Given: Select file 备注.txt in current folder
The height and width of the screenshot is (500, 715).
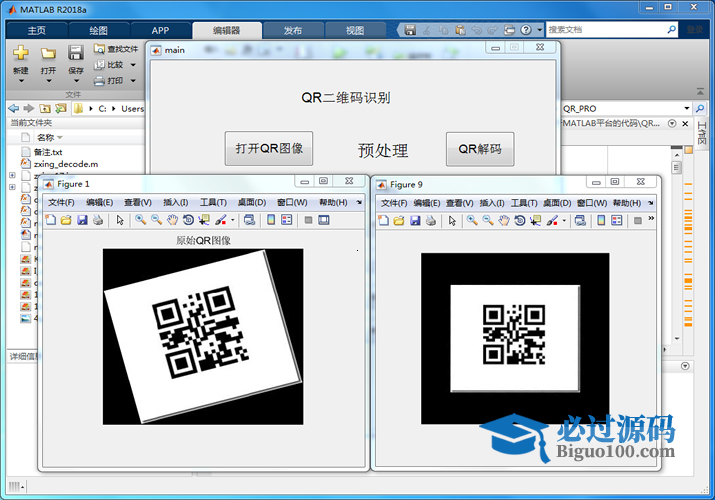Looking at the screenshot, I should point(48,152).
